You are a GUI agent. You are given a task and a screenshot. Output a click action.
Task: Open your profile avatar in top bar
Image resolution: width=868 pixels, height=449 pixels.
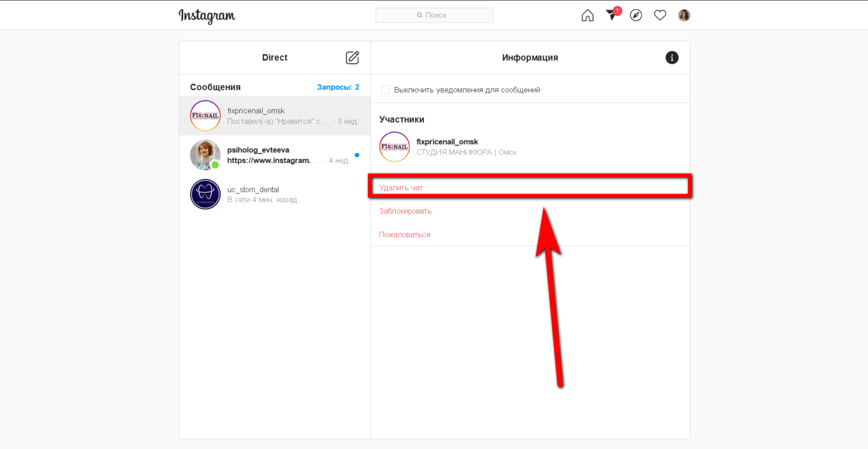point(684,15)
